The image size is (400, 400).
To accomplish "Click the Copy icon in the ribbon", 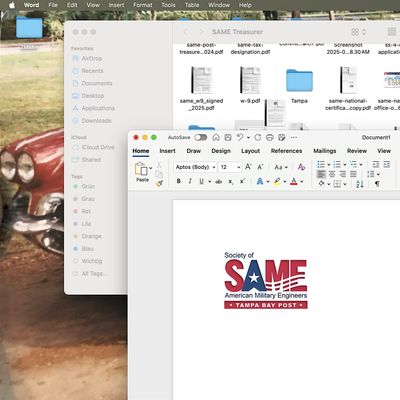I will (159, 174).
